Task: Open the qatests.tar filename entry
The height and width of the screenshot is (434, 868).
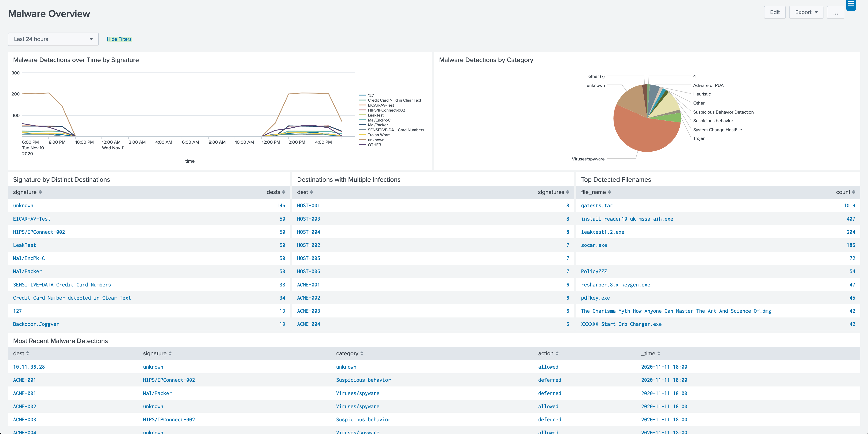Action: click(596, 206)
